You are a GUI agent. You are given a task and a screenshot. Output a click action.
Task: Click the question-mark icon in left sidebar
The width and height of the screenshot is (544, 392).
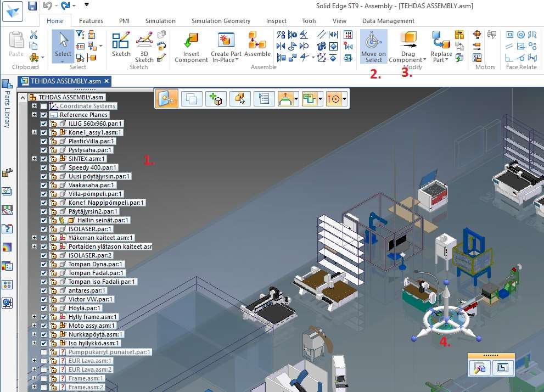tap(7, 228)
